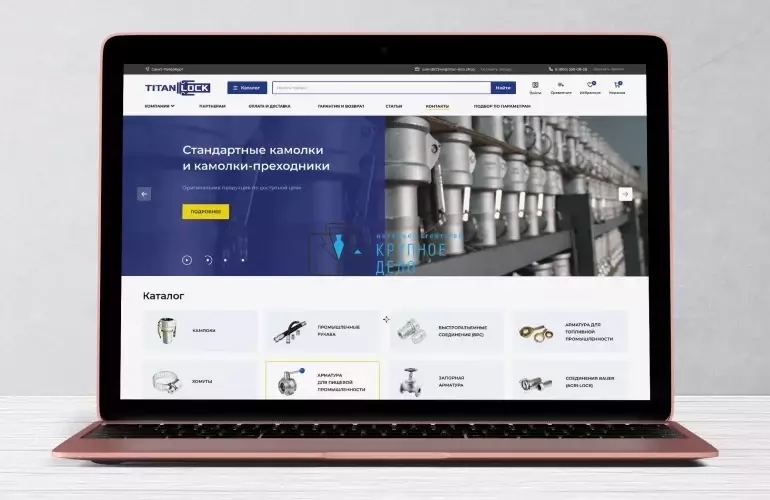Select the second slider indicator
Screen dimensions: 770x500
point(208,260)
